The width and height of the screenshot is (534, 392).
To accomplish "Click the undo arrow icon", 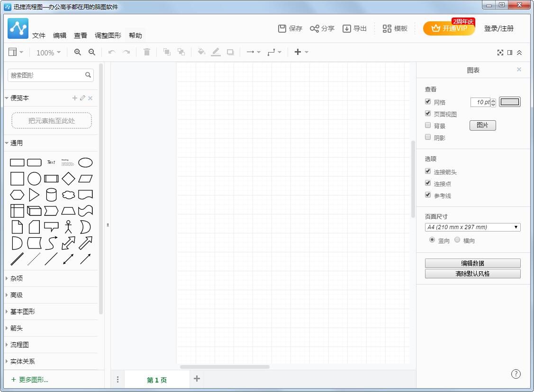I will coord(112,52).
